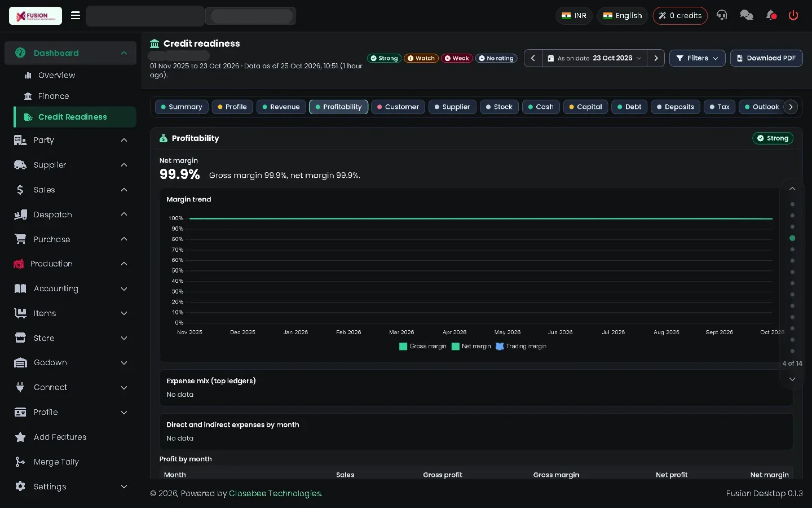Open Merge Tally sidebar item
This screenshot has width=812, height=508.
[70, 462]
